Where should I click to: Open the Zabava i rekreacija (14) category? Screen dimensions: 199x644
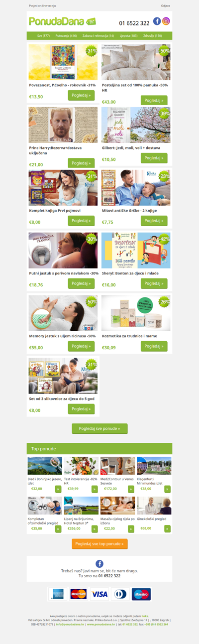(x=98, y=36)
